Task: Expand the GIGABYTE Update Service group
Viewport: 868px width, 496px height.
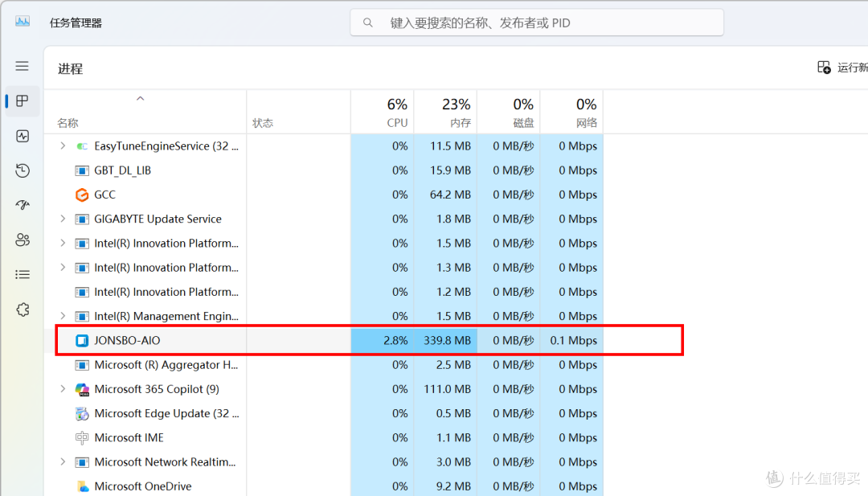Action: [x=63, y=219]
